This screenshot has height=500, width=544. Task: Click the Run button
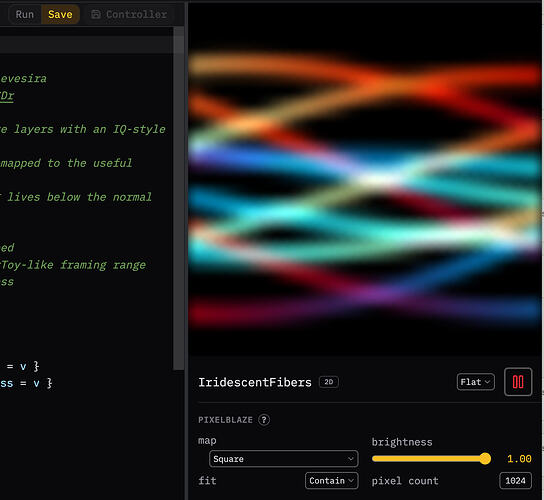25,15
